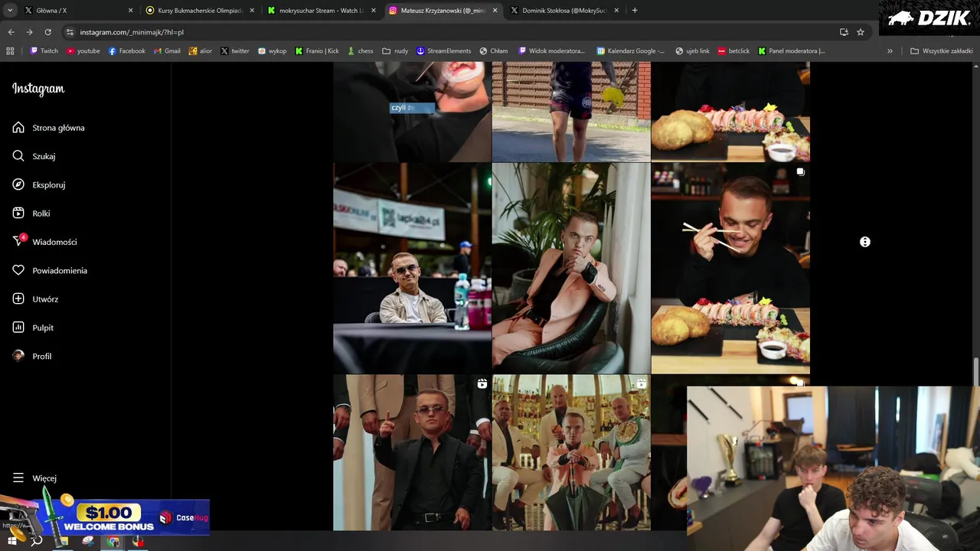This screenshot has height=551, width=980.
Task: Open Franio | Kick bookmark
Action: tap(317, 51)
